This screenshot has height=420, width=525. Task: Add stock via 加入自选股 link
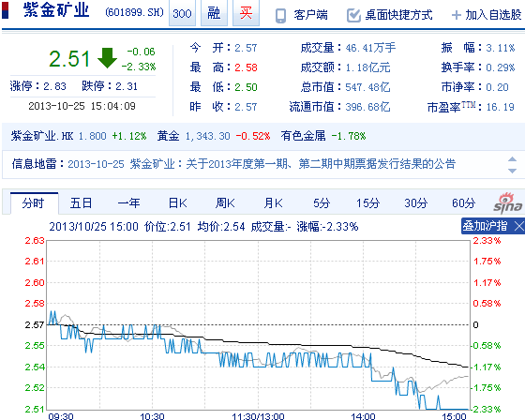point(493,15)
